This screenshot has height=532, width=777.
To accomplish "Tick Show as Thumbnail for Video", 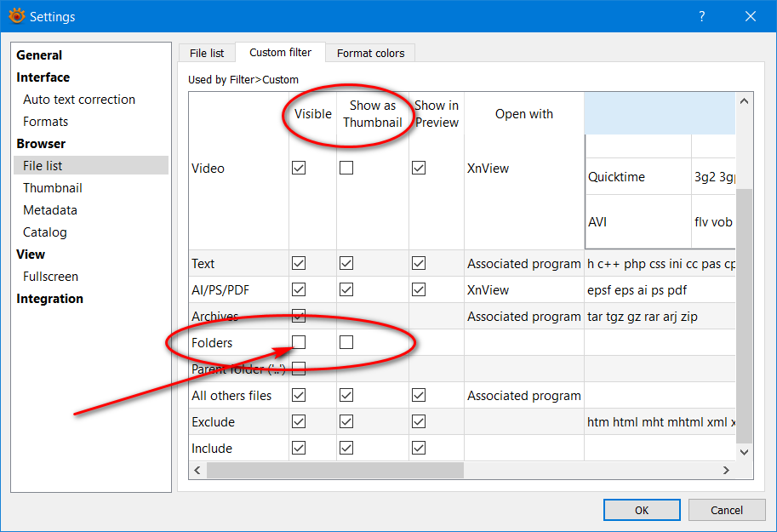I will click(346, 169).
